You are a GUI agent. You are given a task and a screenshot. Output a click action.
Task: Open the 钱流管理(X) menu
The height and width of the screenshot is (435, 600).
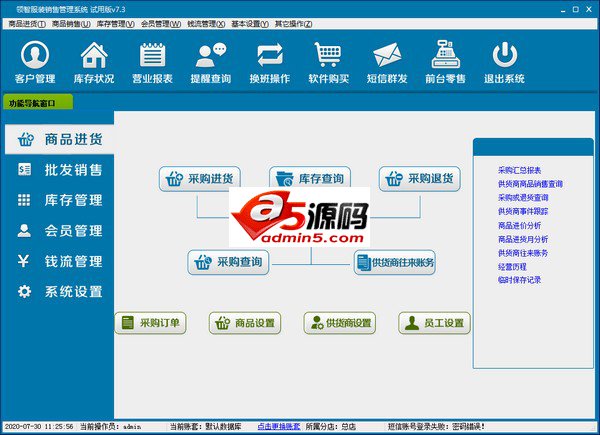[x=206, y=24]
